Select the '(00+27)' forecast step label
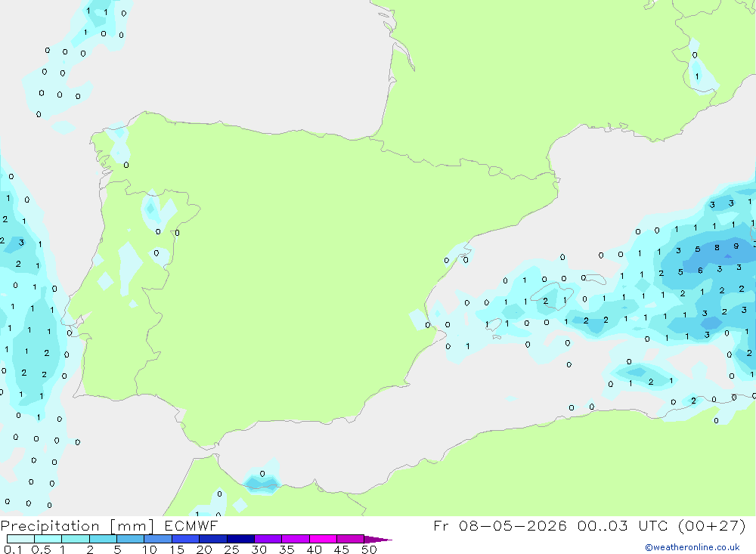Image resolution: width=756 pixels, height=554 pixels. [711, 525]
